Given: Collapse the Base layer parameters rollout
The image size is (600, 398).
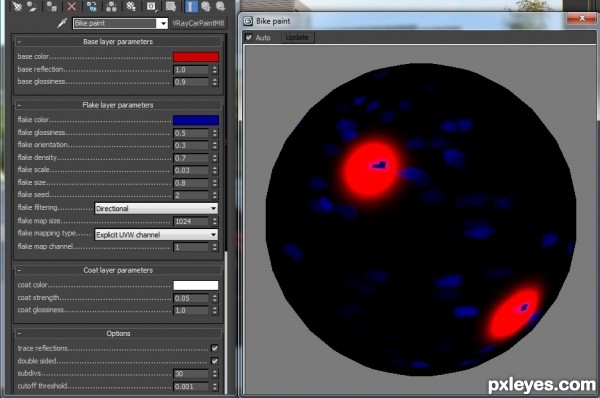Looking at the screenshot, I should coord(118,41).
